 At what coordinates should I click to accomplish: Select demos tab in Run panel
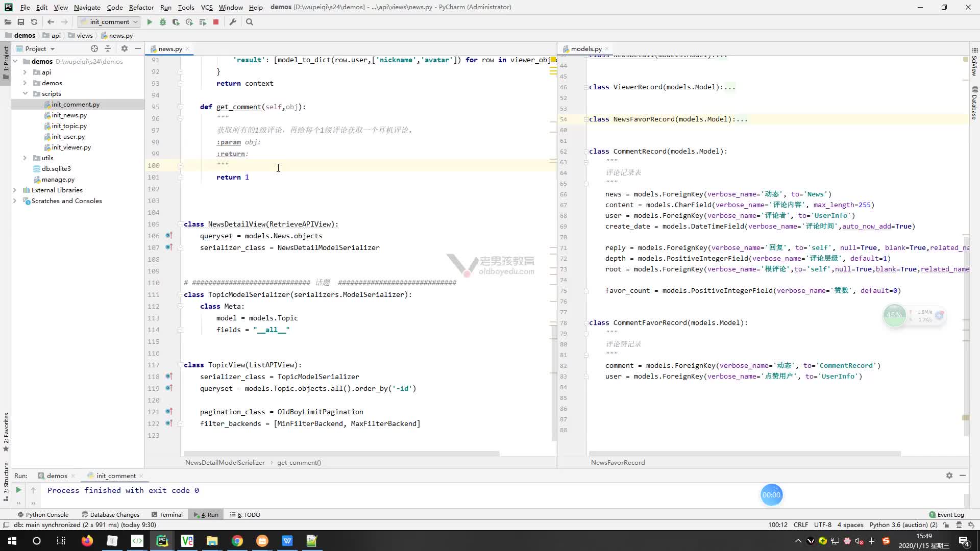click(x=57, y=475)
